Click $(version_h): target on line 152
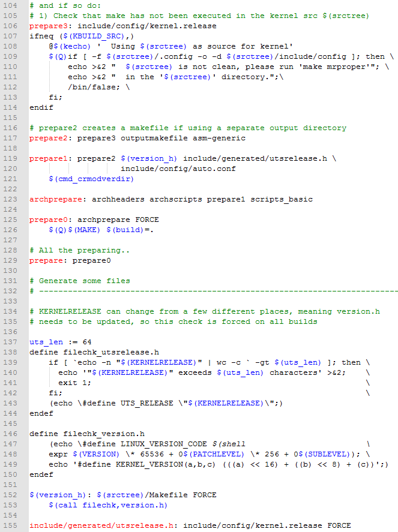 pyautogui.click(x=60, y=495)
